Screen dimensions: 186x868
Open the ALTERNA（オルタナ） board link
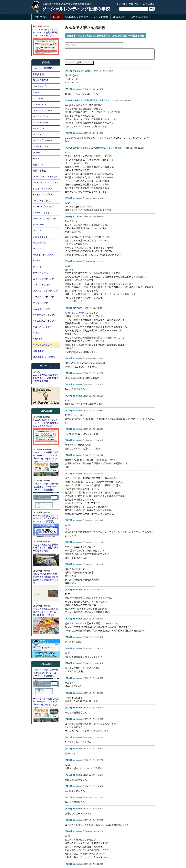click(46, 207)
